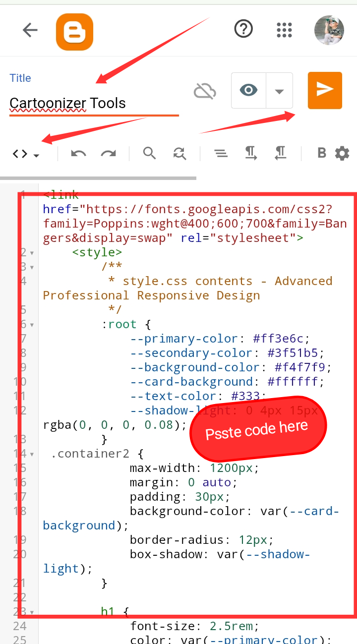Set left-to-right text direction
Image resolution: width=357 pixels, height=644 pixels.
[250, 153]
